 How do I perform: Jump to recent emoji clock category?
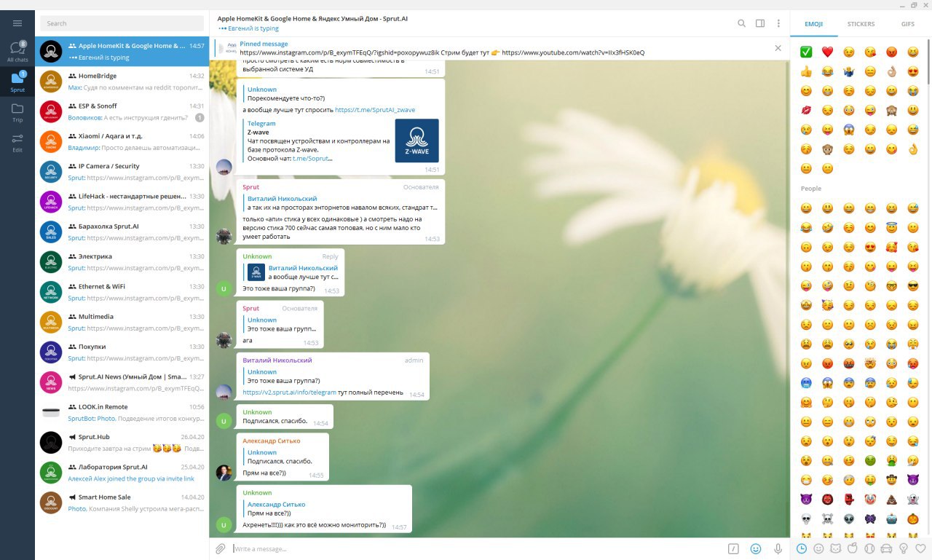(x=802, y=548)
